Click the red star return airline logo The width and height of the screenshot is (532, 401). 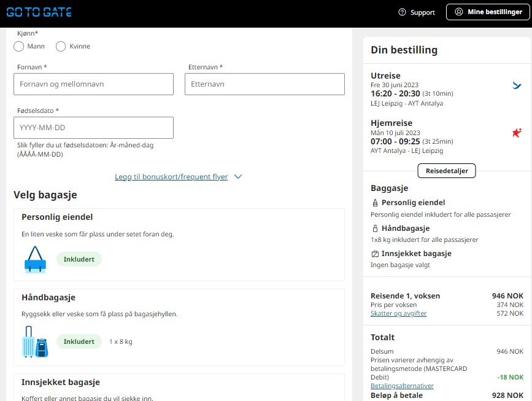[x=517, y=133]
